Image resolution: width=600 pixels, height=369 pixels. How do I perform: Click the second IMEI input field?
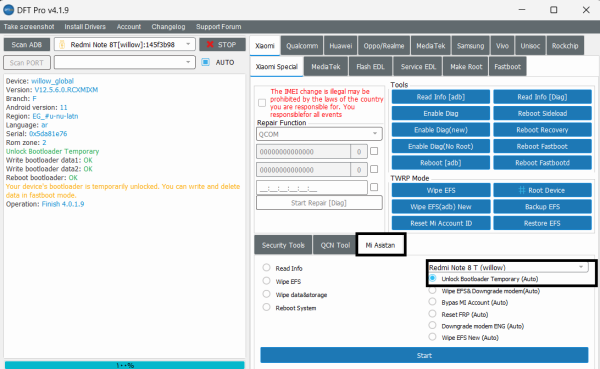[303, 170]
